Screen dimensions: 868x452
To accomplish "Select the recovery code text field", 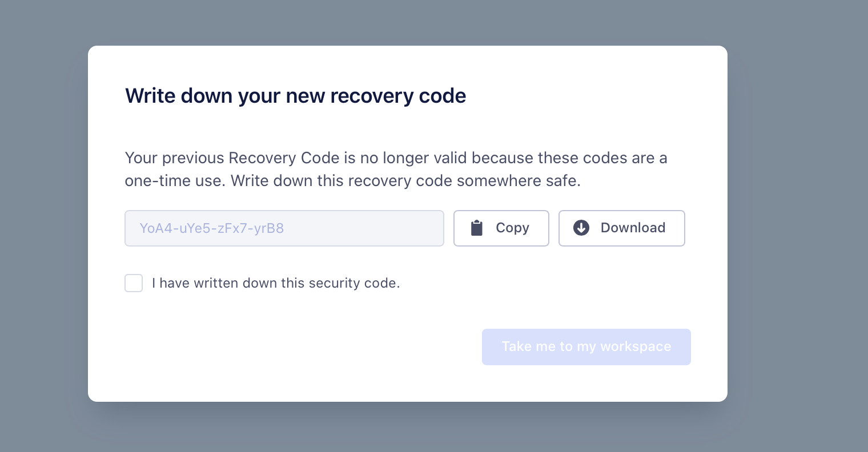I will (284, 228).
